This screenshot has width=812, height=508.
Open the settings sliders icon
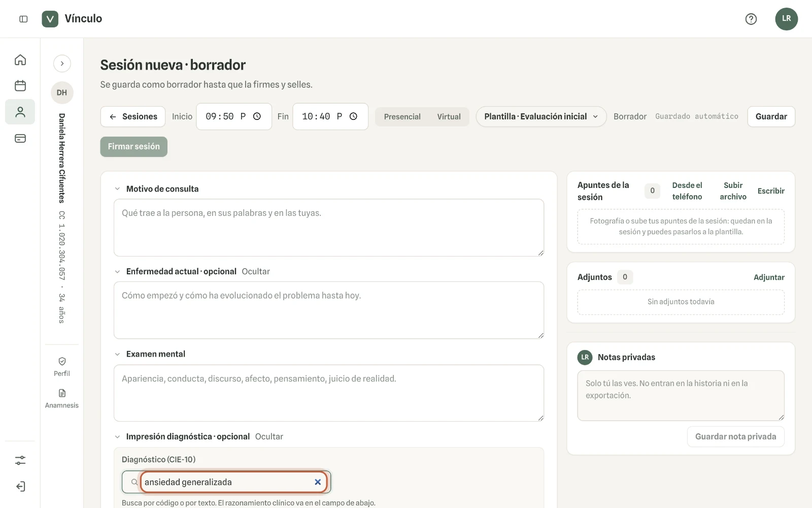(x=20, y=460)
